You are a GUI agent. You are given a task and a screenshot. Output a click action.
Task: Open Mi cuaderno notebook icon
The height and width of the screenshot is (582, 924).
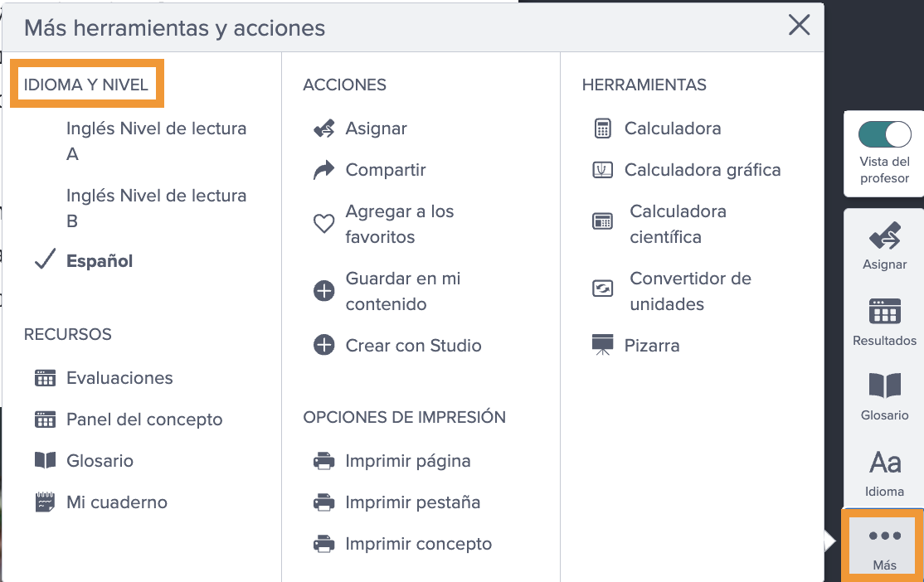(45, 502)
